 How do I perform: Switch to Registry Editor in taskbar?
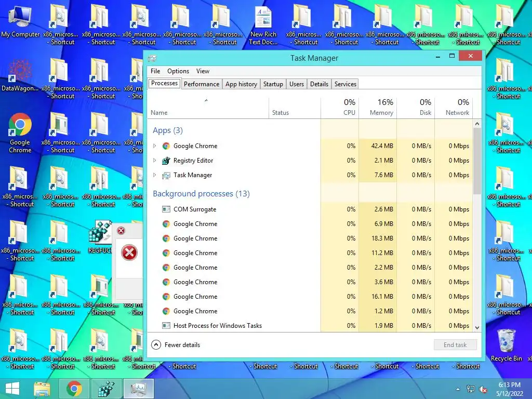pyautogui.click(x=106, y=389)
